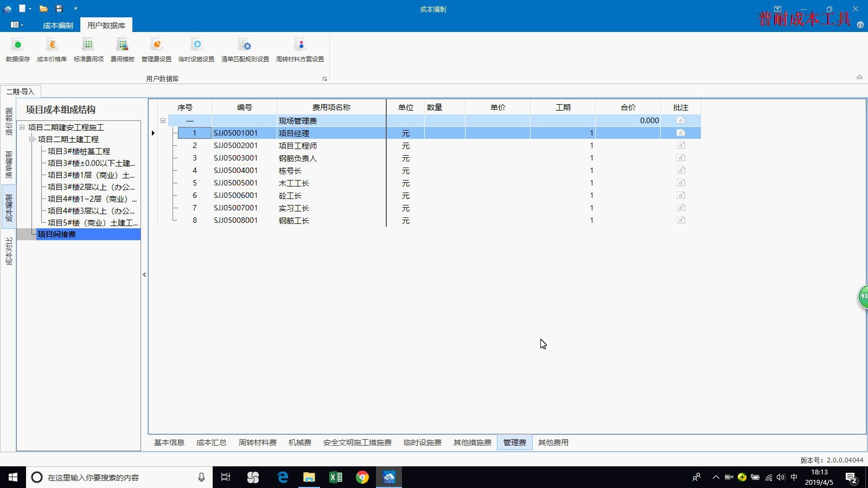Open Chrome from the taskbar
Image resolution: width=868 pixels, height=488 pixels.
click(362, 477)
